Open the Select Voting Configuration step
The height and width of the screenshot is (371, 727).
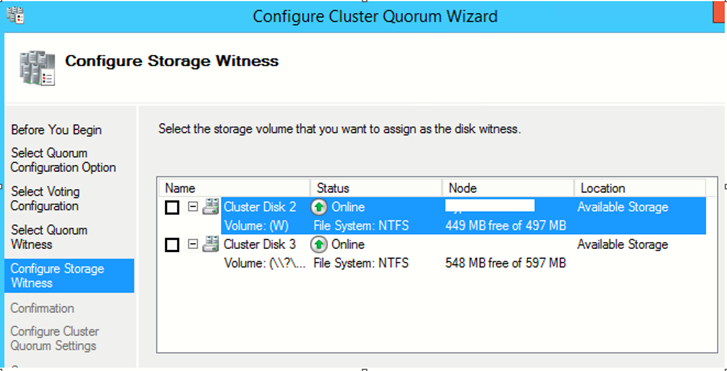45,198
